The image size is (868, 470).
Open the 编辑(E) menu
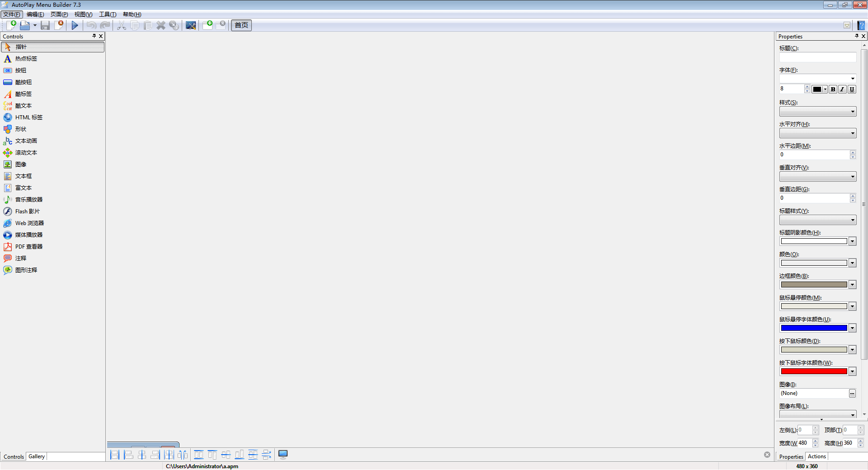35,14
